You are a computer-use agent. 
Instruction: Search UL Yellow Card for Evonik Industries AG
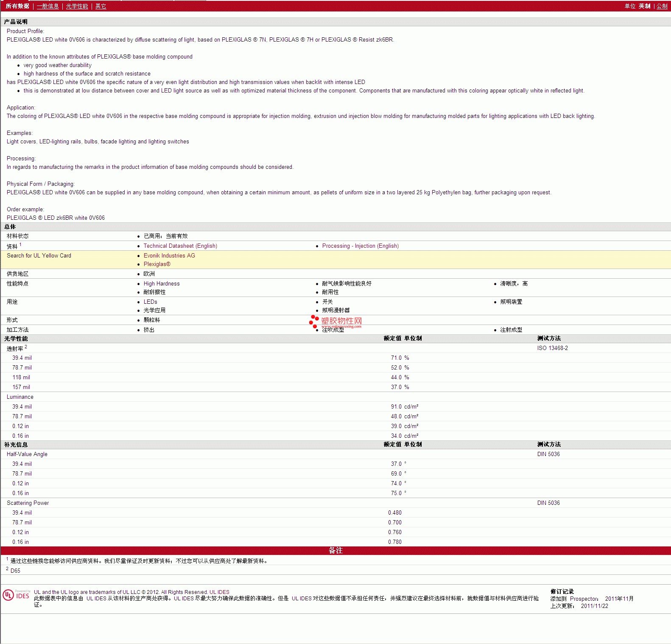click(169, 255)
